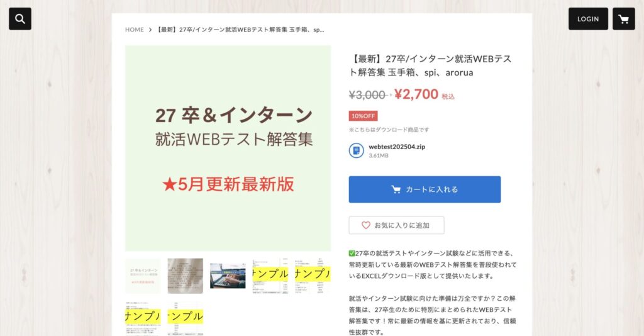Go to HOME breadcrumb link
Viewport: 644px width, 336px height.
click(x=135, y=30)
